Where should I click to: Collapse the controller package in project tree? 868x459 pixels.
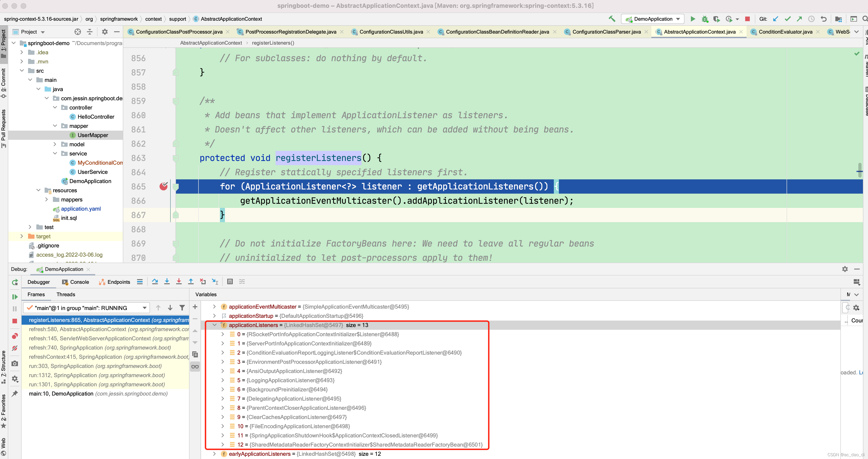click(x=55, y=107)
